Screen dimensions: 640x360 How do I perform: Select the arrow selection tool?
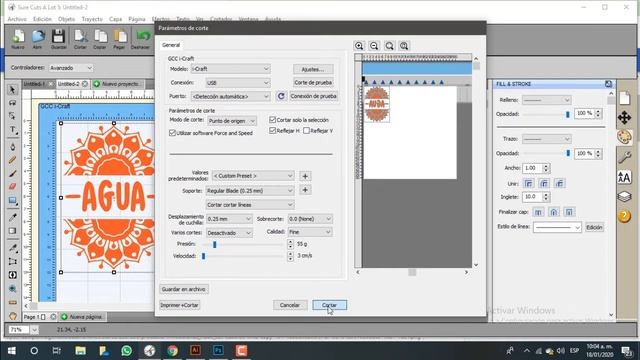(x=13, y=90)
